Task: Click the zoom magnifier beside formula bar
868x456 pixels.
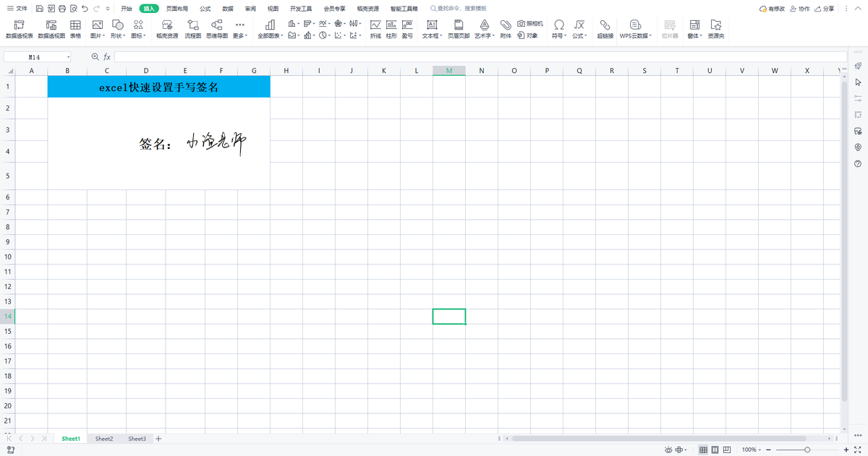Action: (x=95, y=56)
